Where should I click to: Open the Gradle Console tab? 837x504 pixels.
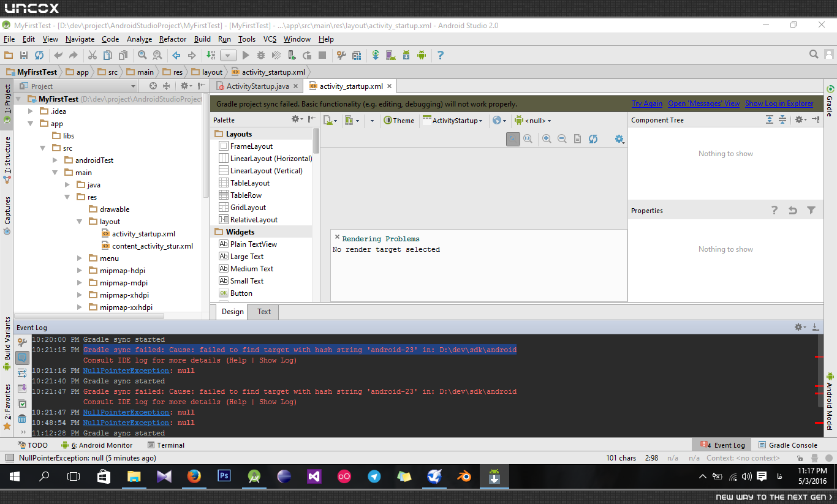pyautogui.click(x=788, y=445)
